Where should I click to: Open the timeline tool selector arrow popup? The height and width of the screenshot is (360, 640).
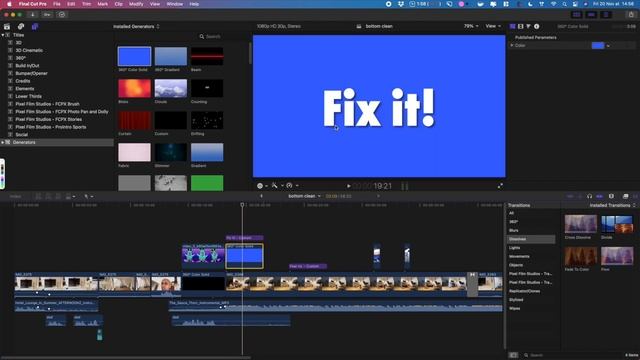tap(88, 197)
